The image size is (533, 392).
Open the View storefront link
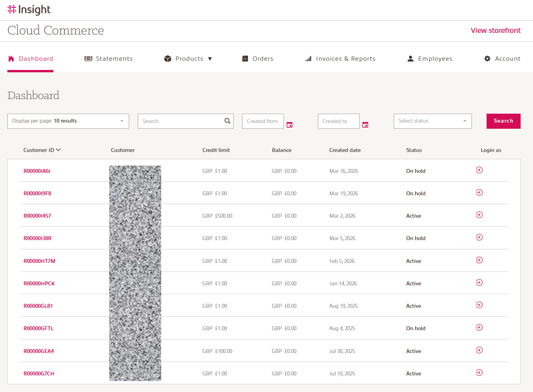coord(495,30)
